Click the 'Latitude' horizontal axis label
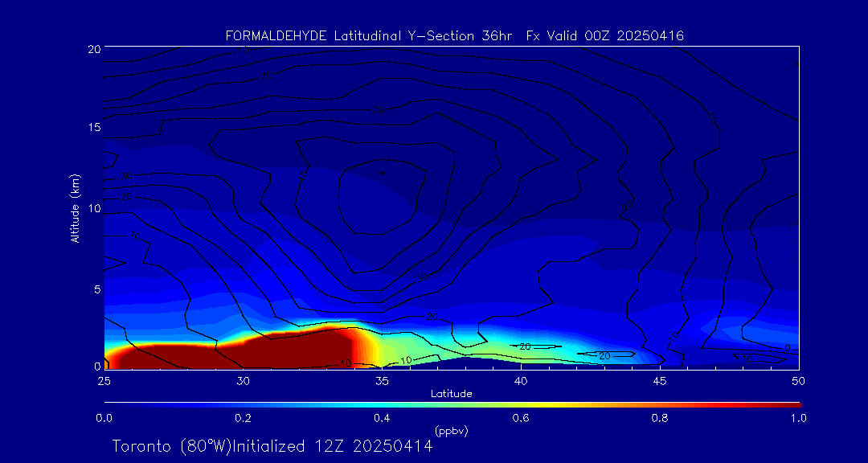Image resolution: width=868 pixels, height=463 pixels. click(452, 394)
